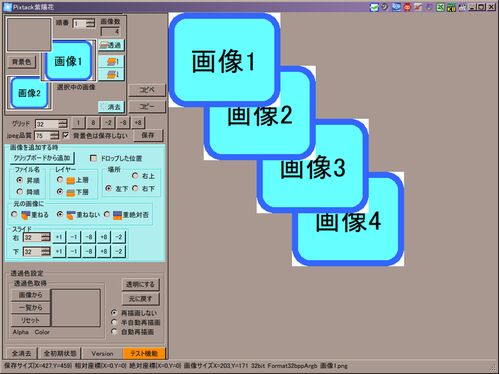Select the 画像1 thumbnail in left panel
The image size is (500, 374).
click(x=69, y=61)
